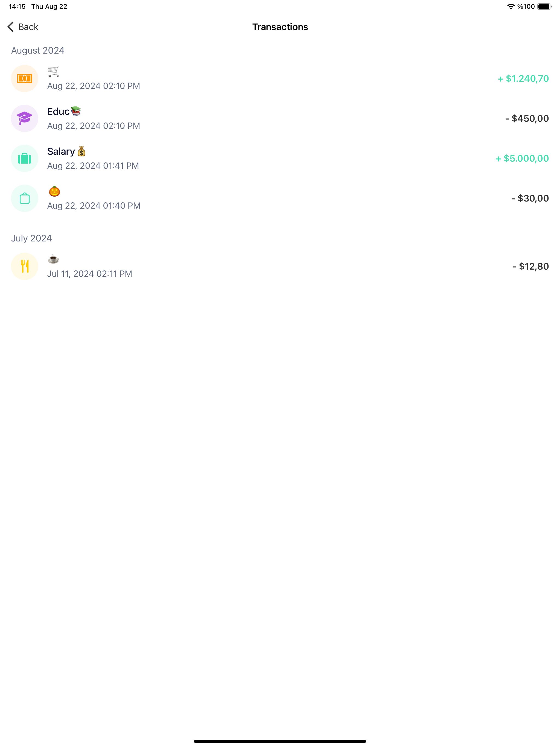Tap the purple graduation cap icon
560x747 pixels.
coord(25,119)
